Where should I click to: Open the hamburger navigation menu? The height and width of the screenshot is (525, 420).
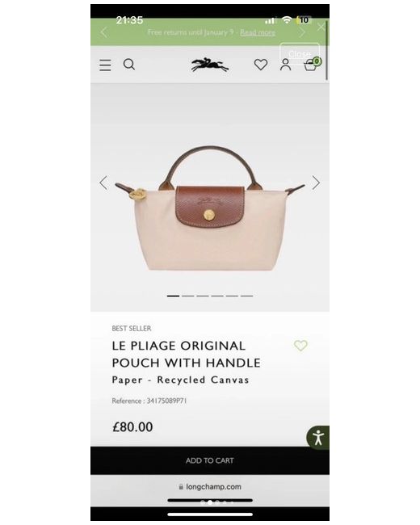click(x=105, y=65)
